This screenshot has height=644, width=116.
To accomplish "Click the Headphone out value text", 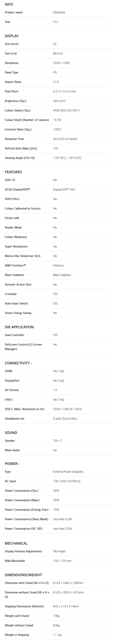I will coord(65,418).
